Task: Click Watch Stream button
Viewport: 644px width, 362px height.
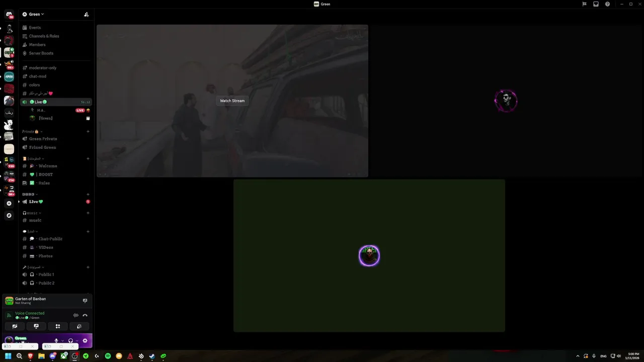Action: (x=232, y=101)
